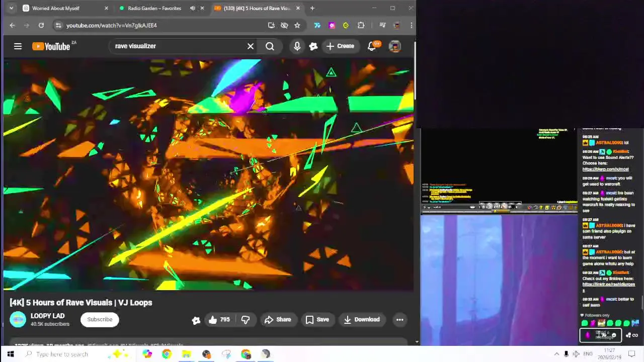Click the install app icon in address bar
The image size is (644, 362).
[x=271, y=25]
